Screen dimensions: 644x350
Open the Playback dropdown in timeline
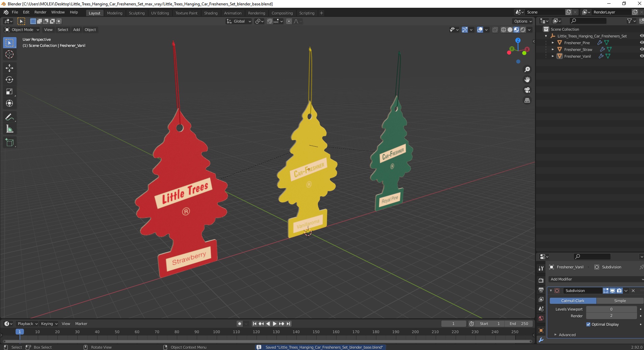tap(27, 324)
